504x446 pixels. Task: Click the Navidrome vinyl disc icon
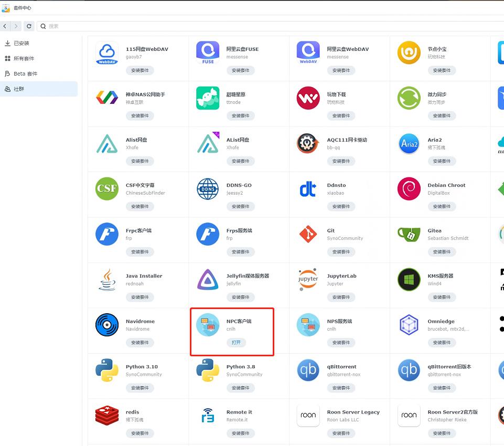(107, 325)
